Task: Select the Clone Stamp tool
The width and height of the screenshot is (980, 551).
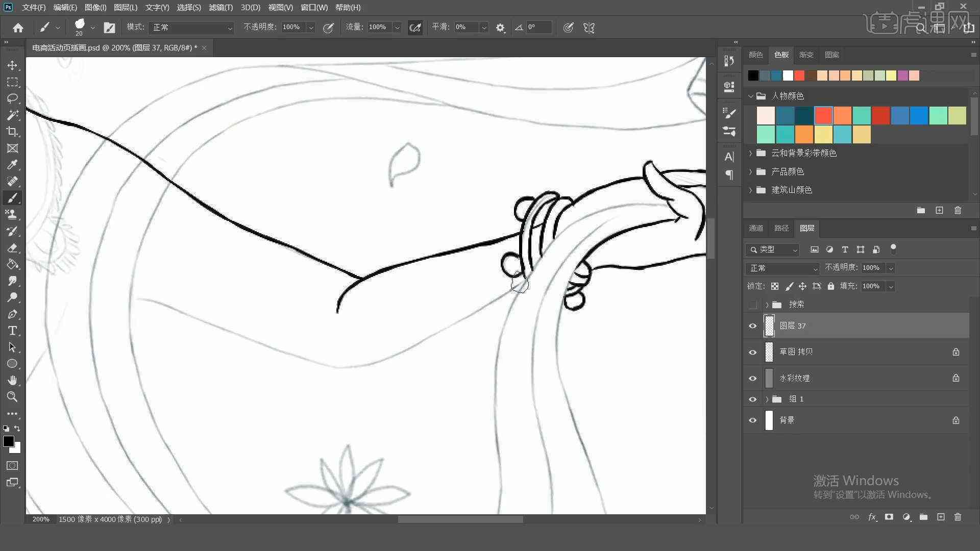Action: (12, 215)
